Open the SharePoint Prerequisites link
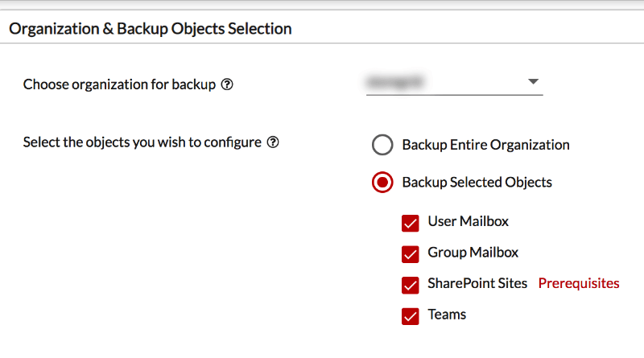This screenshot has height=358, width=644. tap(579, 283)
